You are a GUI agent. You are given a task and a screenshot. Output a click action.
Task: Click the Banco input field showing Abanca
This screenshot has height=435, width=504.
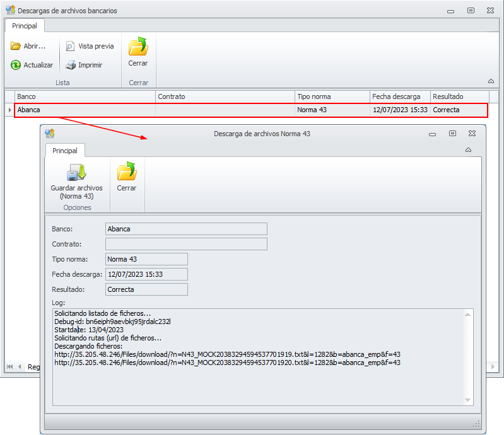186,229
